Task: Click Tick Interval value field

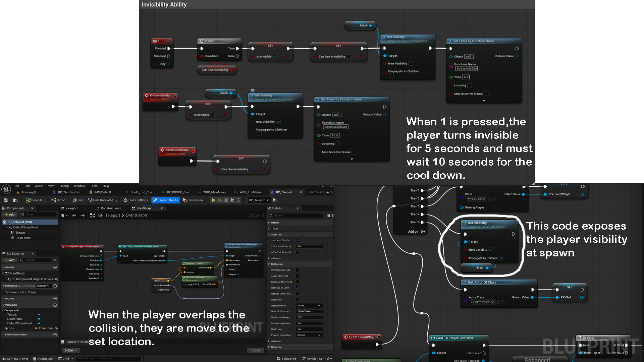Action: click(x=309, y=246)
